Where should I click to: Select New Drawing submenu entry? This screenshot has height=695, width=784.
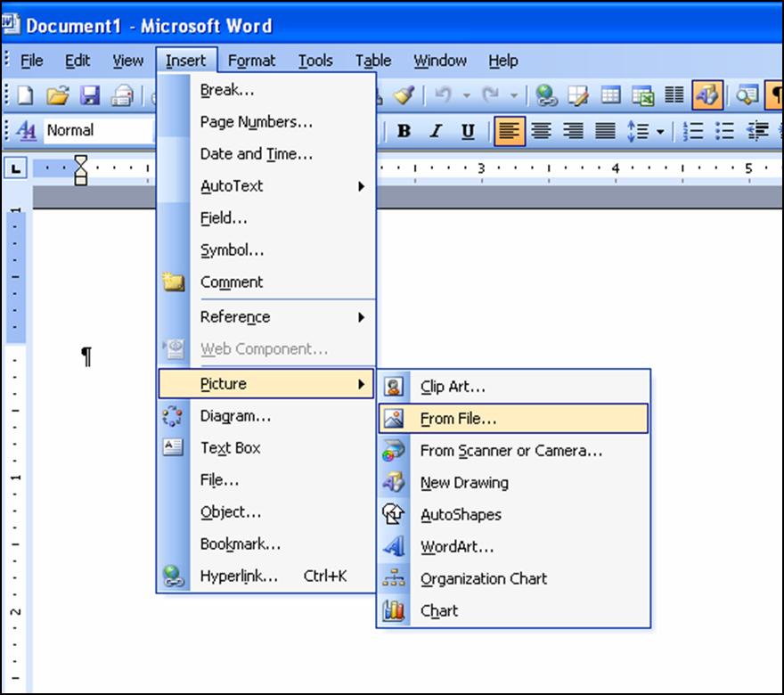(513, 483)
